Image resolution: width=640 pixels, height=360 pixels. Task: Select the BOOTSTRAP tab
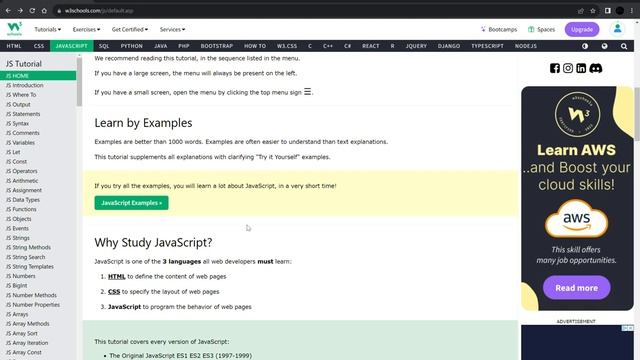coord(216,46)
